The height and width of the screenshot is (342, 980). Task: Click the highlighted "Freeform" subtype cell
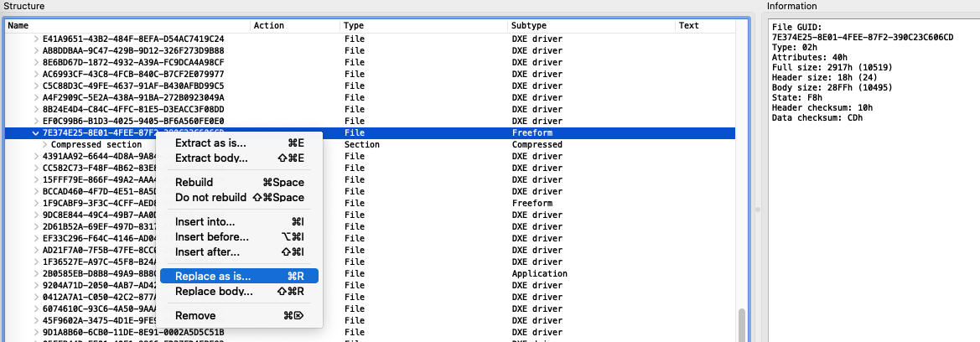[x=531, y=133]
